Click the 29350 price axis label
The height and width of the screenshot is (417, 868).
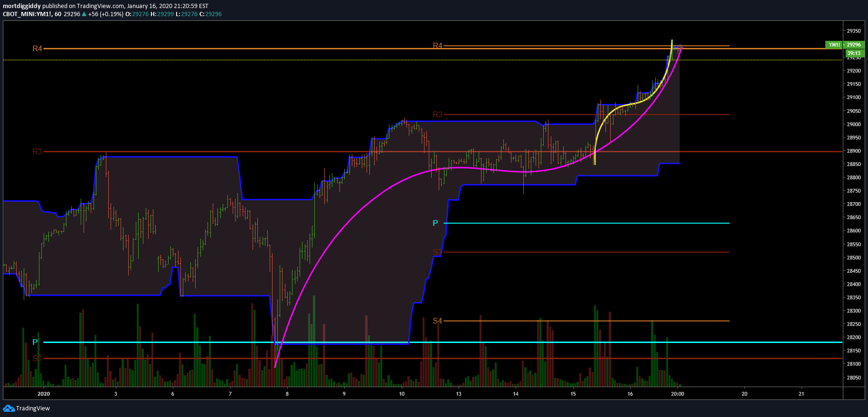854,31
